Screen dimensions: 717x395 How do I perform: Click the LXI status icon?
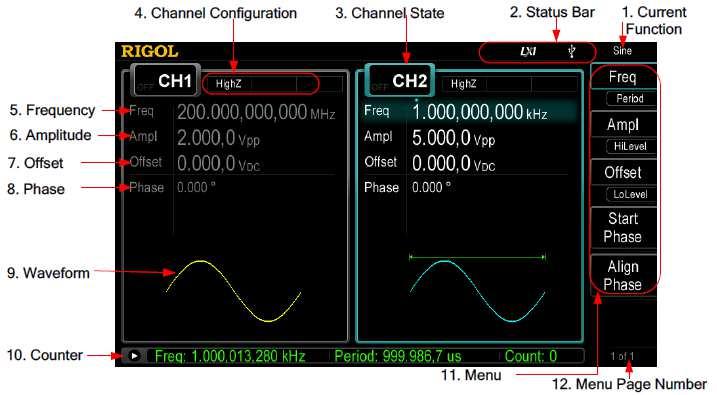(528, 51)
